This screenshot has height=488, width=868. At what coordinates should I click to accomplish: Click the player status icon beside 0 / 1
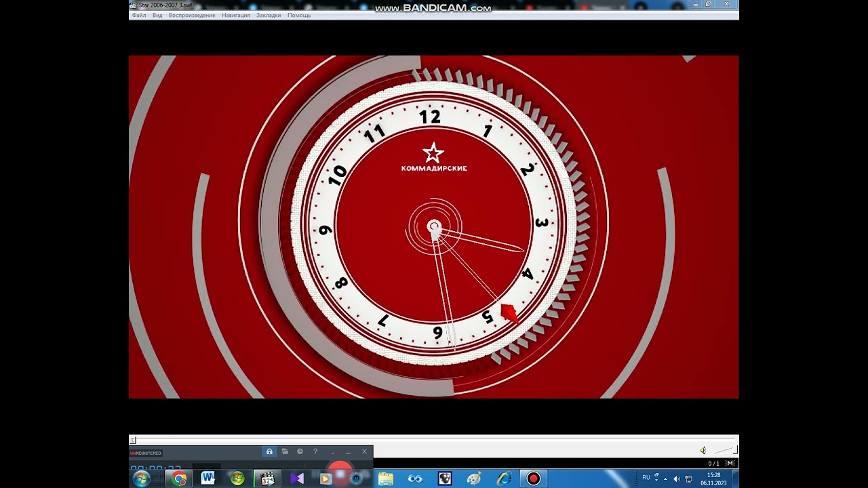(x=730, y=464)
